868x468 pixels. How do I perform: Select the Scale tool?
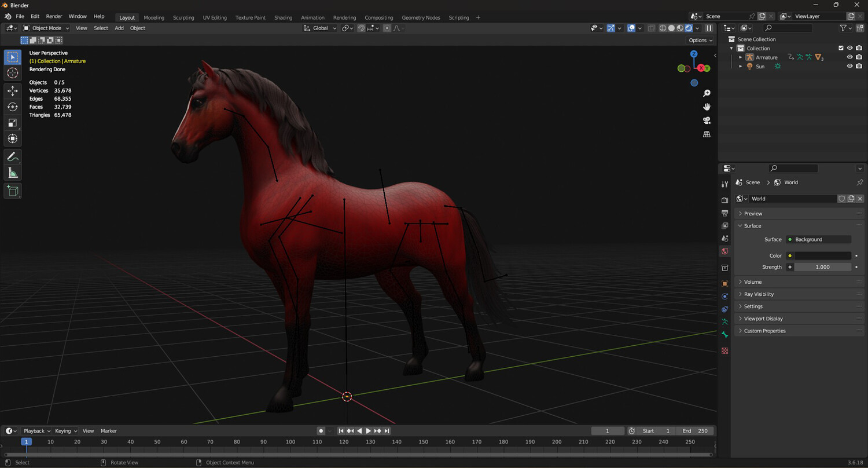[x=12, y=123]
